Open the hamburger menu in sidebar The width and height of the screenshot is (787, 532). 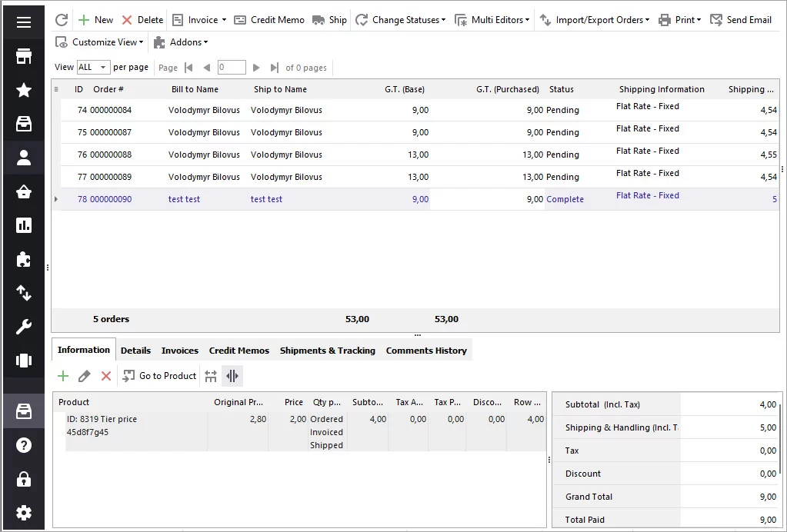pos(24,22)
